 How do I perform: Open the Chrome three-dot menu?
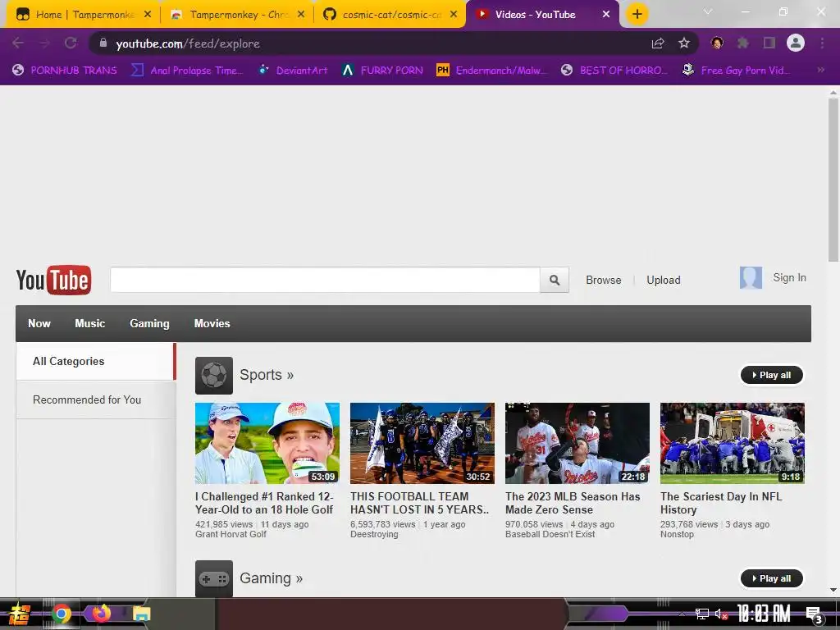(x=822, y=43)
